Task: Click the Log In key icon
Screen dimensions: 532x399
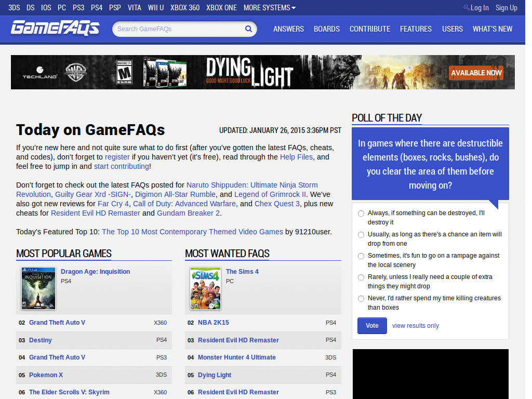Action: click(467, 7)
